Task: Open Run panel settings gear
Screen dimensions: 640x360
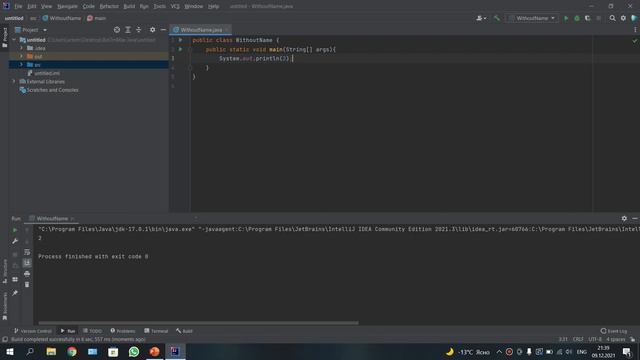Action: pyautogui.click(x=624, y=219)
